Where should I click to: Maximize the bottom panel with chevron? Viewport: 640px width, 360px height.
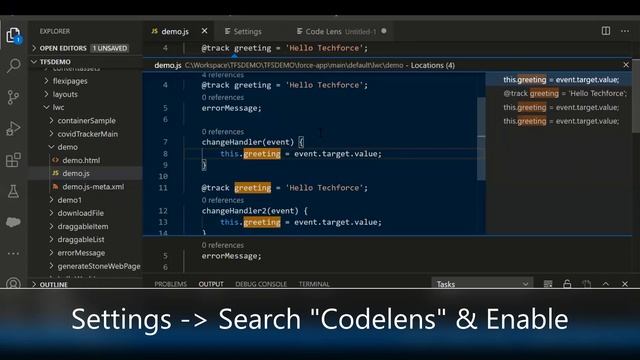[606, 284]
